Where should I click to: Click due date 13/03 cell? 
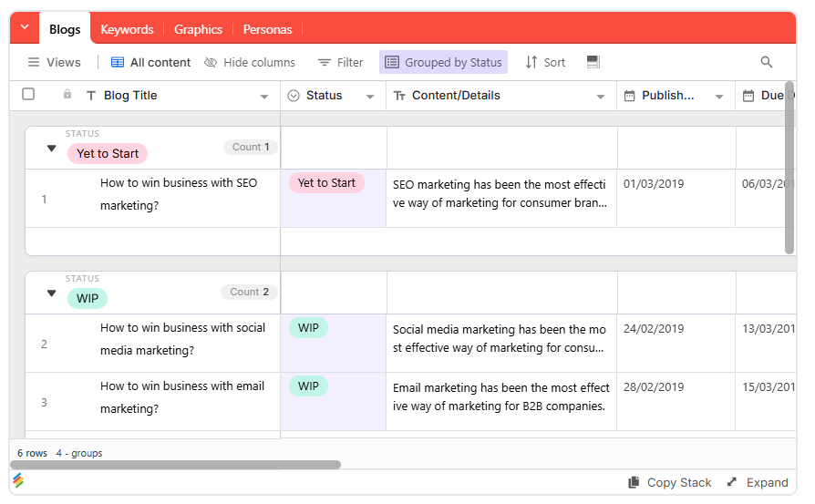(x=766, y=343)
